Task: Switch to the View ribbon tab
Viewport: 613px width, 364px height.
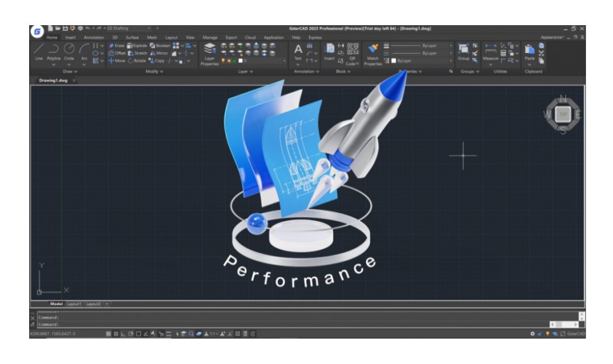Action: click(190, 38)
